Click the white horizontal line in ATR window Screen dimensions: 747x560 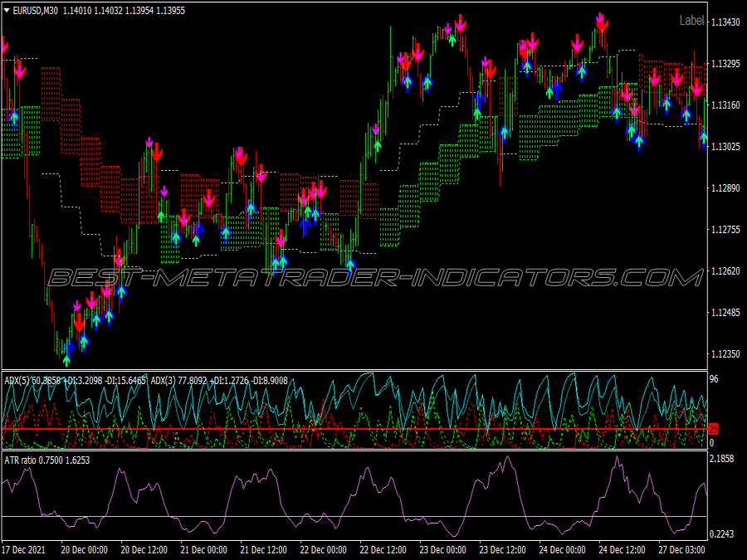354,517
